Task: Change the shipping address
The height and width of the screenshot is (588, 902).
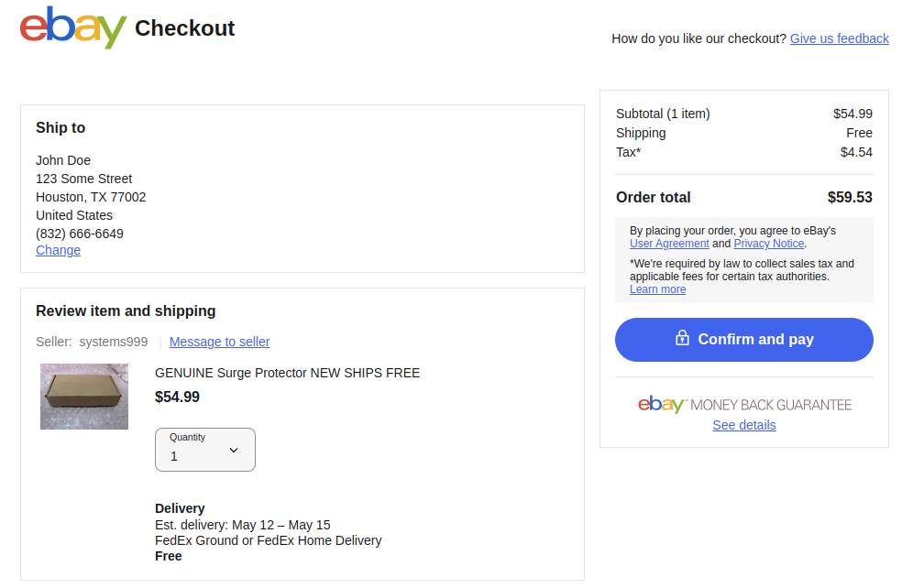Action: click(x=58, y=251)
